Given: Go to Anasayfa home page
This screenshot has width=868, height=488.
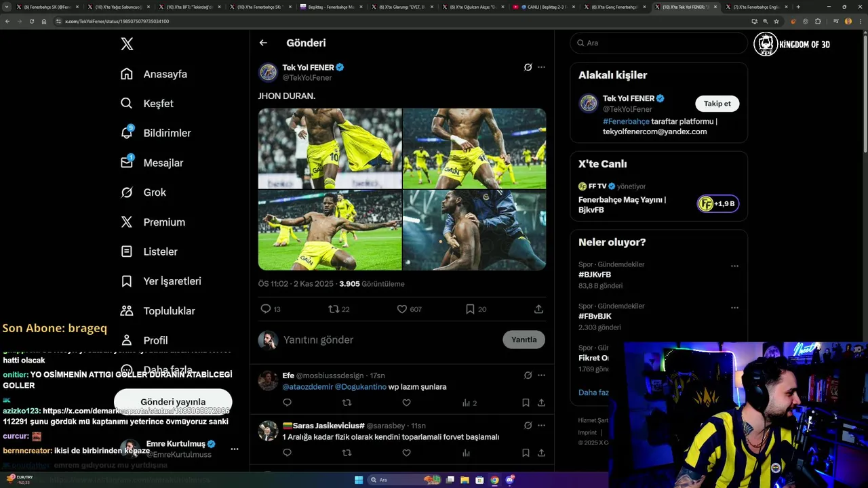Looking at the screenshot, I should [154, 74].
